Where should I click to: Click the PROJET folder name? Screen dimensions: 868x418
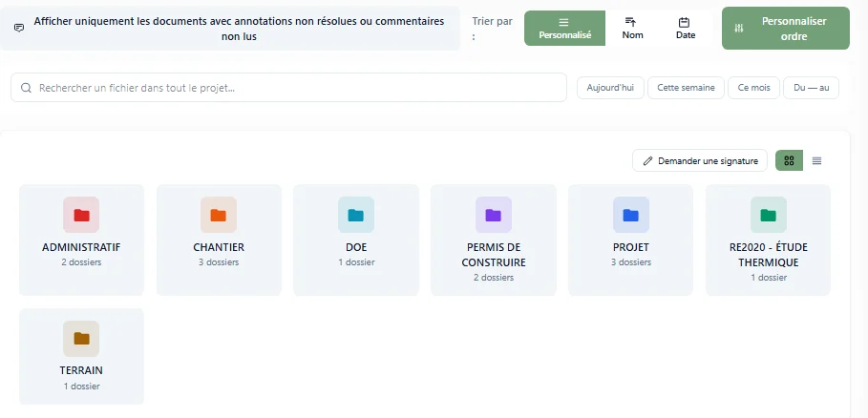click(x=630, y=248)
